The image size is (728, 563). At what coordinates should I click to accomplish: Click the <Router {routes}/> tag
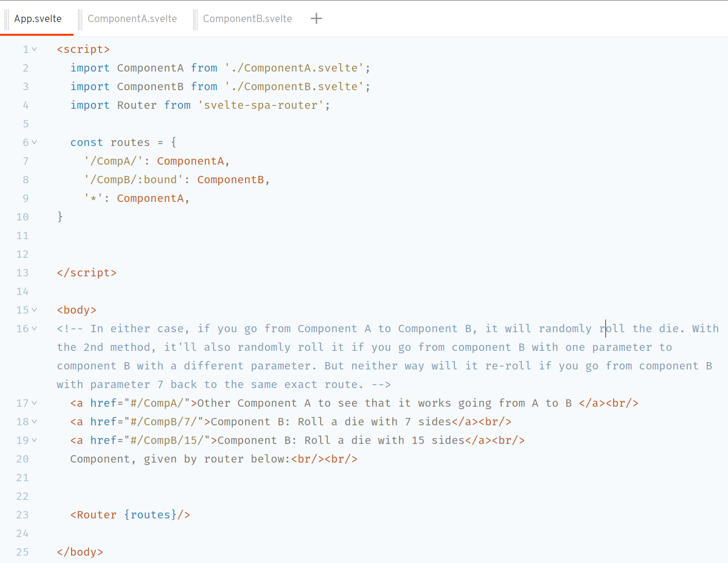(130, 514)
